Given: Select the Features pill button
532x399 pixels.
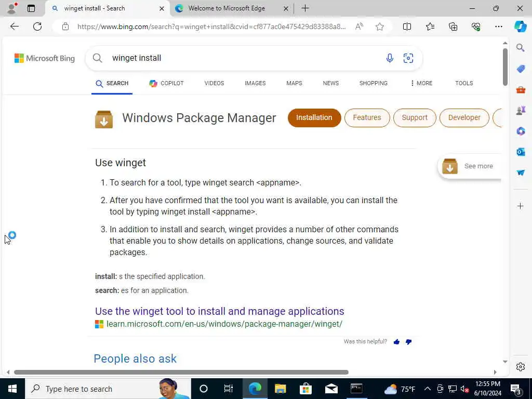Looking at the screenshot, I should point(367,118).
